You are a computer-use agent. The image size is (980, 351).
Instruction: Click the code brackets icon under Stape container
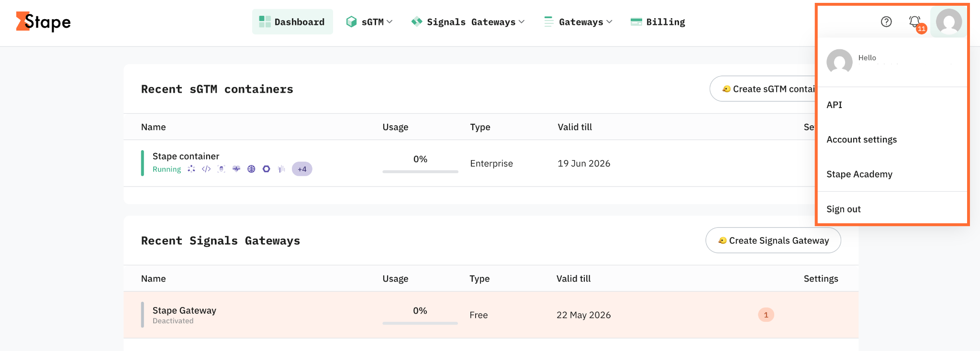pyautogui.click(x=206, y=169)
